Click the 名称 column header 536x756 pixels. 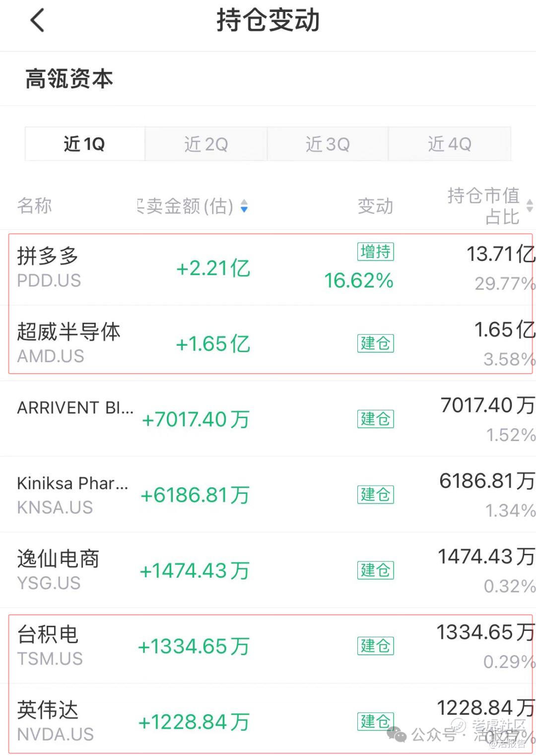[34, 205]
